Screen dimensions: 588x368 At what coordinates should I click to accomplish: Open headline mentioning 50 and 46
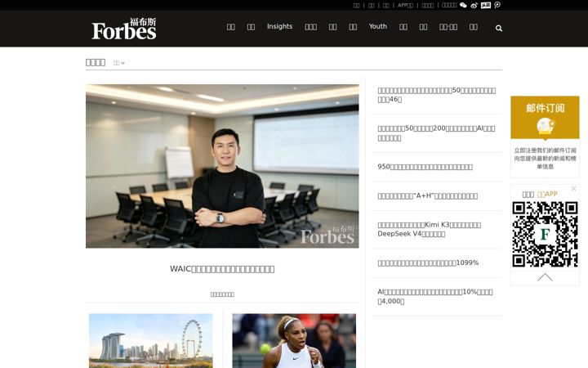[436, 95]
